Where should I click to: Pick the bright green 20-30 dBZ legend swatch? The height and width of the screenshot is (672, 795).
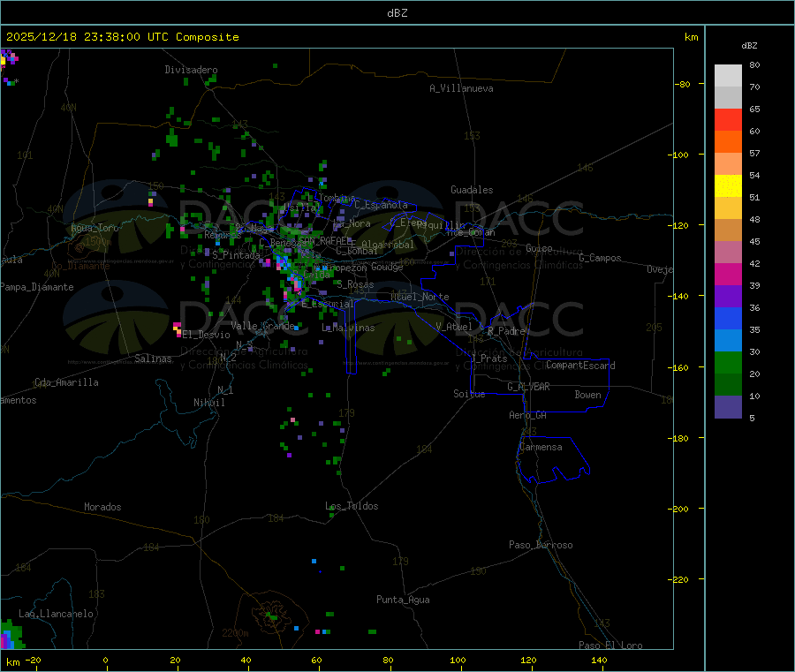pyautogui.click(x=728, y=362)
